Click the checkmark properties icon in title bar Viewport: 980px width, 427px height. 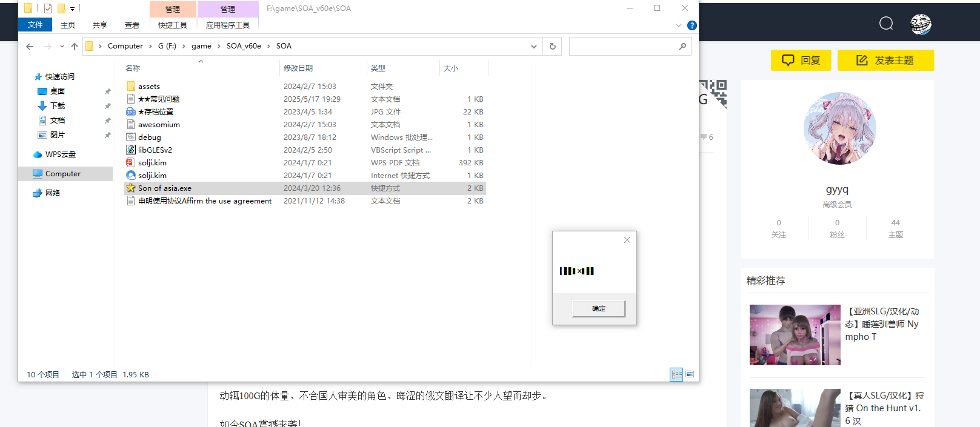click(48, 8)
